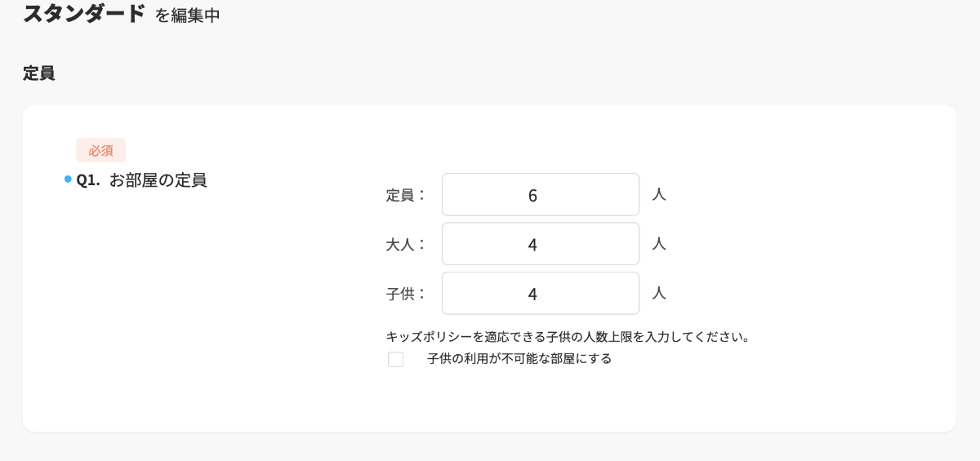Click the スタンダード page title
980x461 pixels.
point(84,14)
